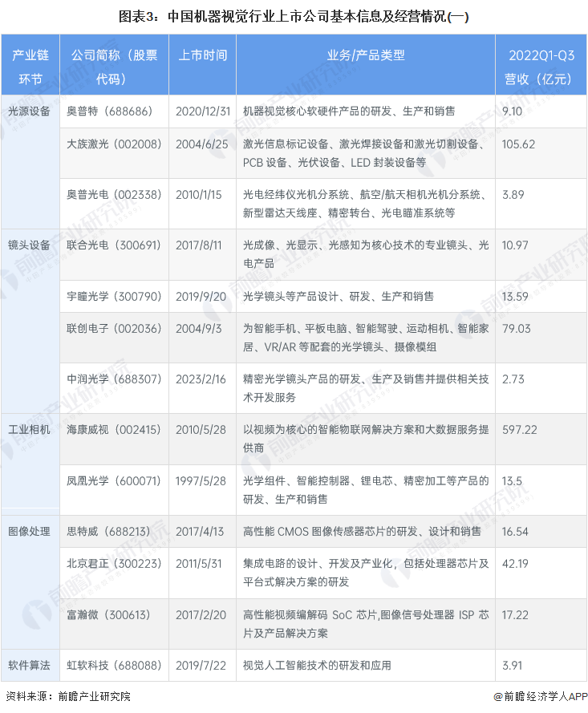Click 视觉人工智能技术的研发和应用 description
The image size is (588, 713).
(x=317, y=666)
